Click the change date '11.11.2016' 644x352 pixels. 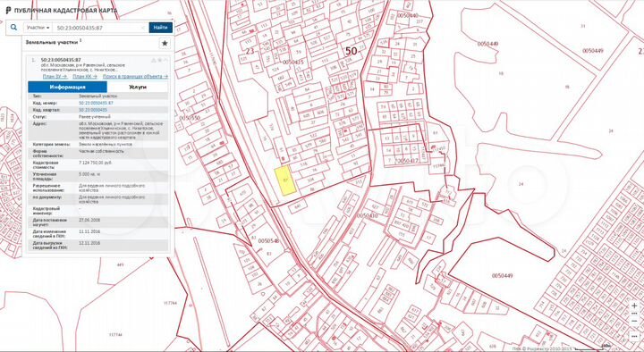pos(89,231)
